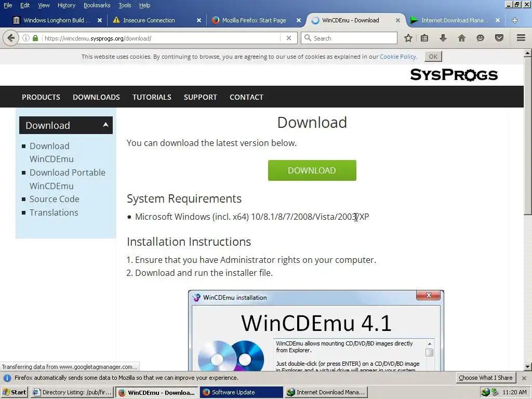The width and height of the screenshot is (532, 399).
Task: Open DOWNLOADS in the navigation bar
Action: pyautogui.click(x=96, y=97)
